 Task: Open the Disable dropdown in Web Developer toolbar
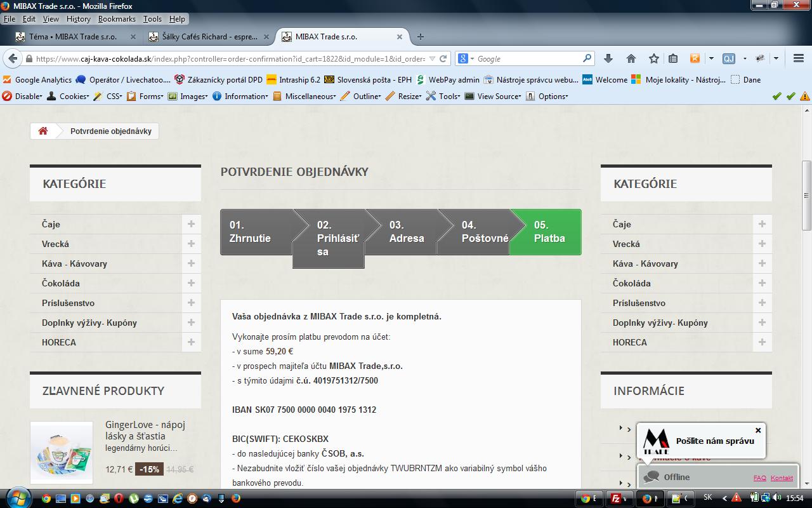(22, 97)
